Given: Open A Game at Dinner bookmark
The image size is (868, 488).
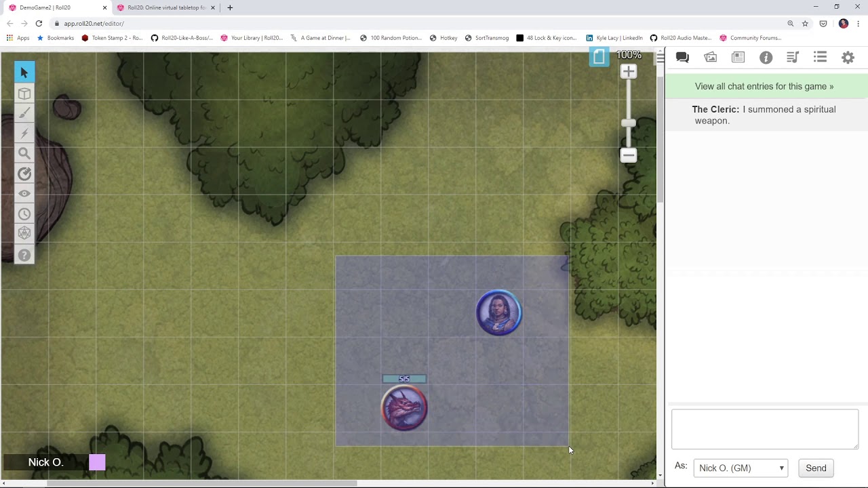Looking at the screenshot, I should click(x=320, y=38).
